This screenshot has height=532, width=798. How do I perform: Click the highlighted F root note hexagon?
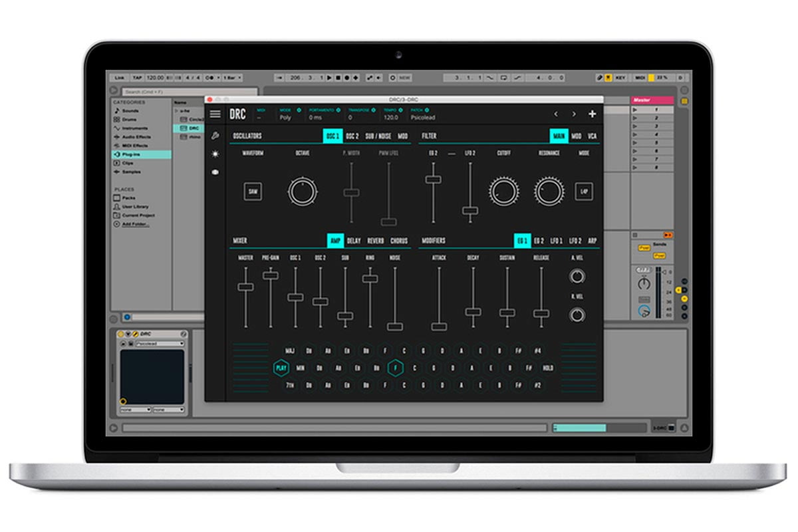click(396, 368)
